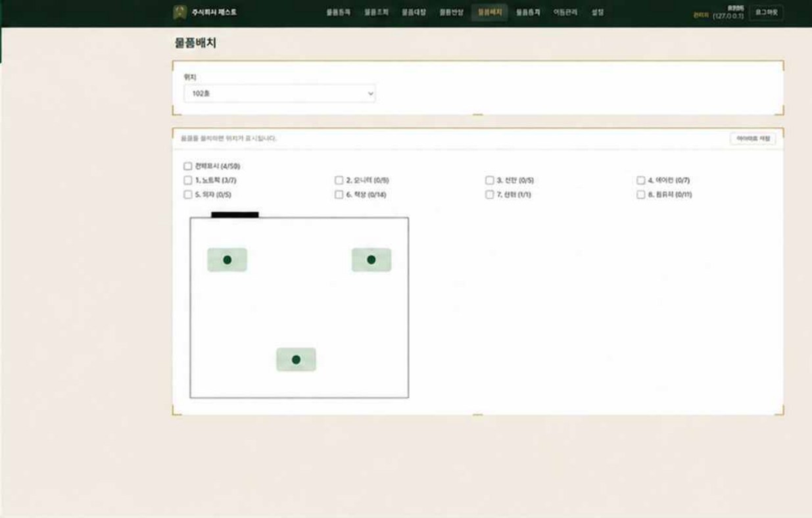The image size is (812, 518).
Task: Toggle the 전체표시 (4/59) checkbox
Action: tap(188, 166)
